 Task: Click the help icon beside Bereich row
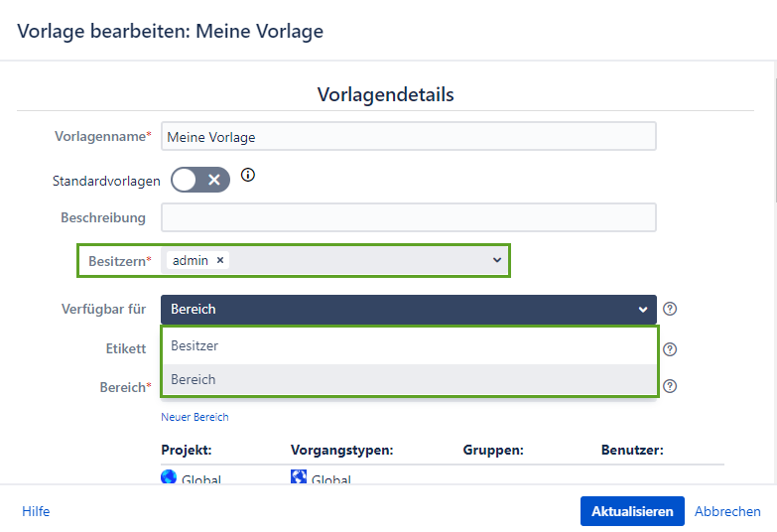click(670, 386)
